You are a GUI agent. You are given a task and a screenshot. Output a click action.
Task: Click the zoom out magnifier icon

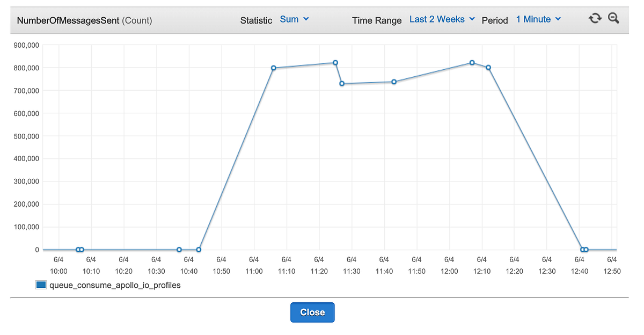[x=613, y=18]
